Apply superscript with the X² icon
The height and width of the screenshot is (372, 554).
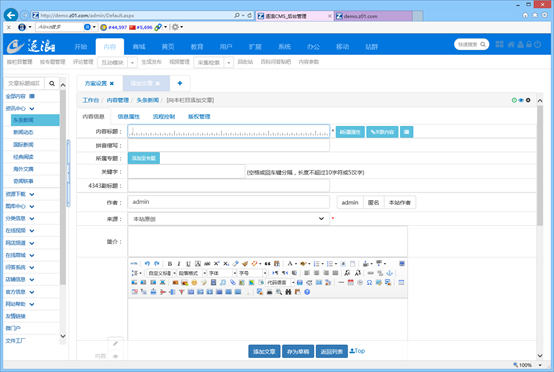click(x=217, y=264)
